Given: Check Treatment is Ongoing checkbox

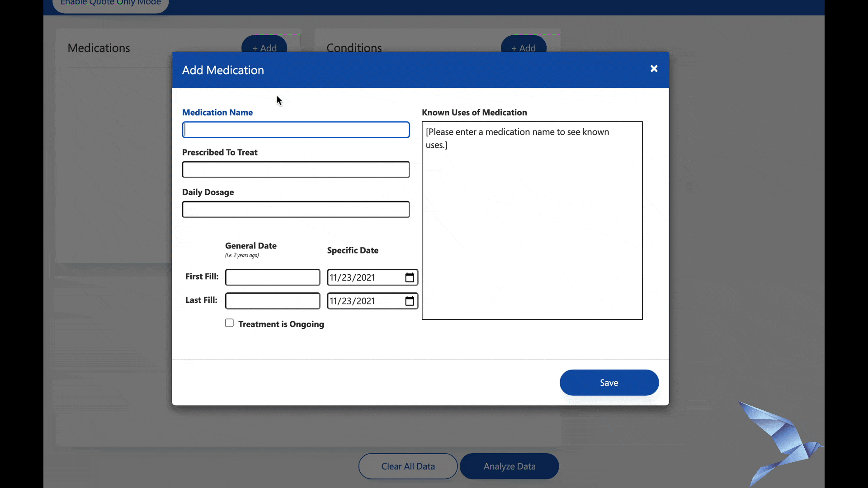Looking at the screenshot, I should click(x=229, y=323).
